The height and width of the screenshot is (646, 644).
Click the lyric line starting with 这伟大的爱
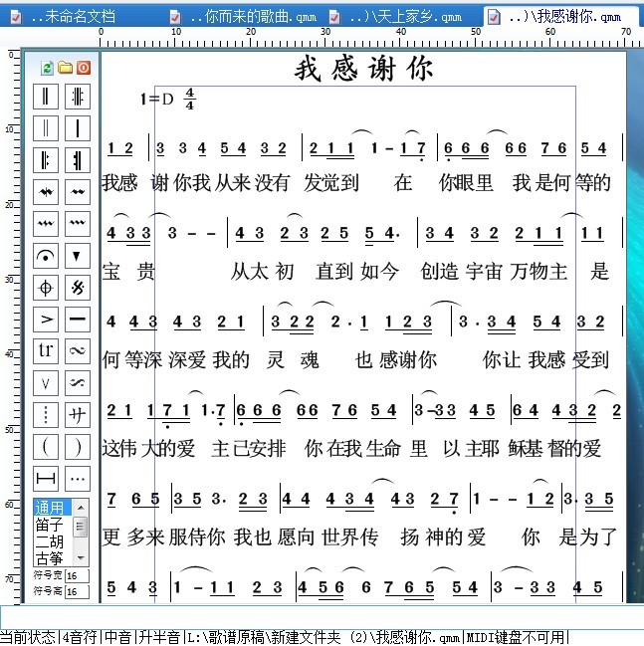352,449
